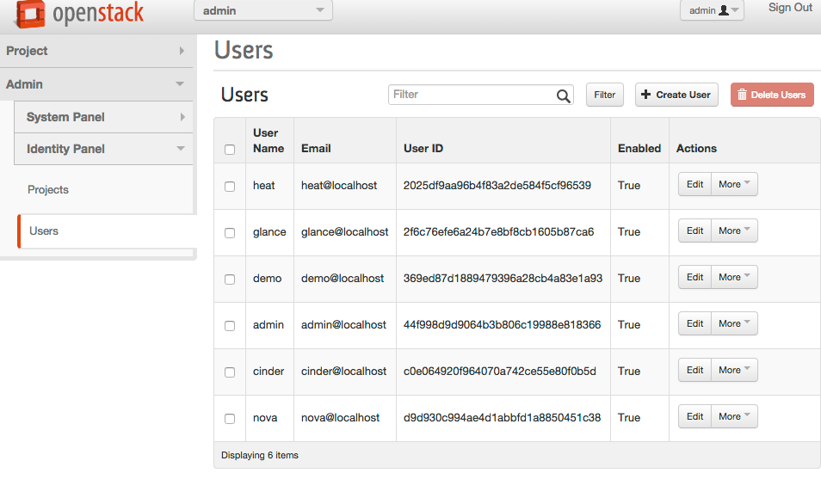Edit the nova user
This screenshot has height=504, width=821.
pos(694,416)
